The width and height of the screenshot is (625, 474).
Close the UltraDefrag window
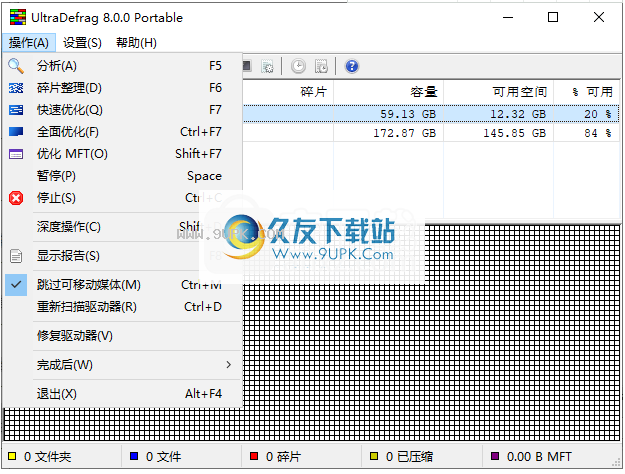click(x=599, y=18)
